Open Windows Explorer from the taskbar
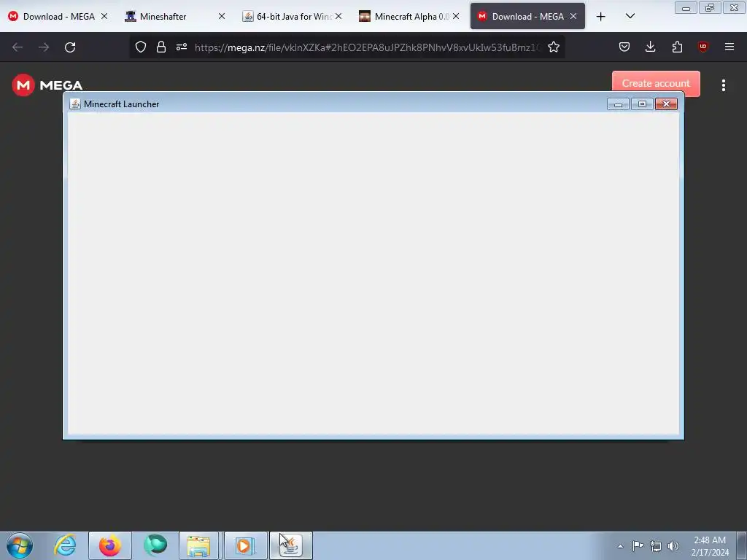Screen dimensions: 747x560 point(198,545)
